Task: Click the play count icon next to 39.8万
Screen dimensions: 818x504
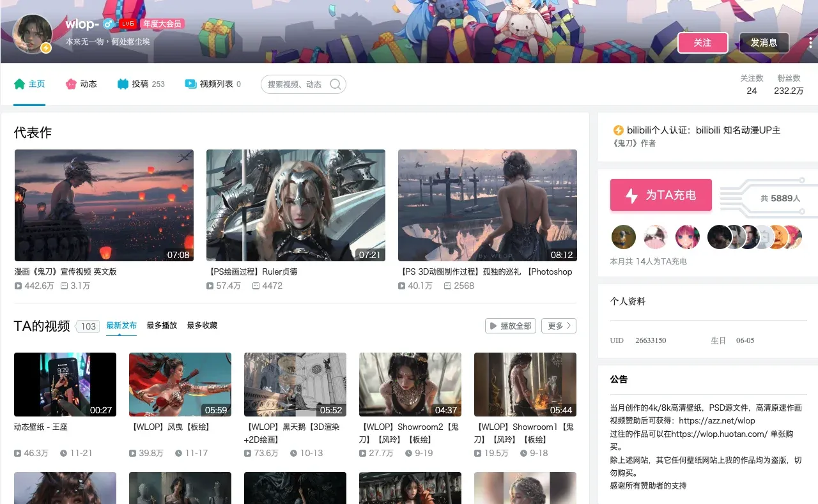Action: [x=132, y=454]
